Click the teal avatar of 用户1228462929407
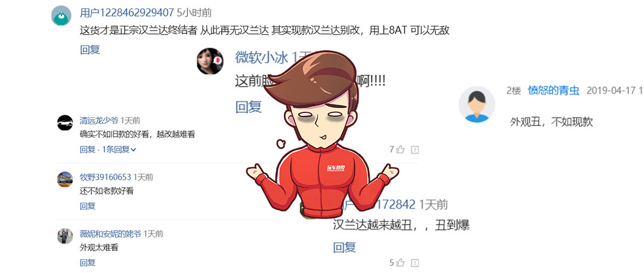Viewport: 644px width, 273px height. [61, 16]
